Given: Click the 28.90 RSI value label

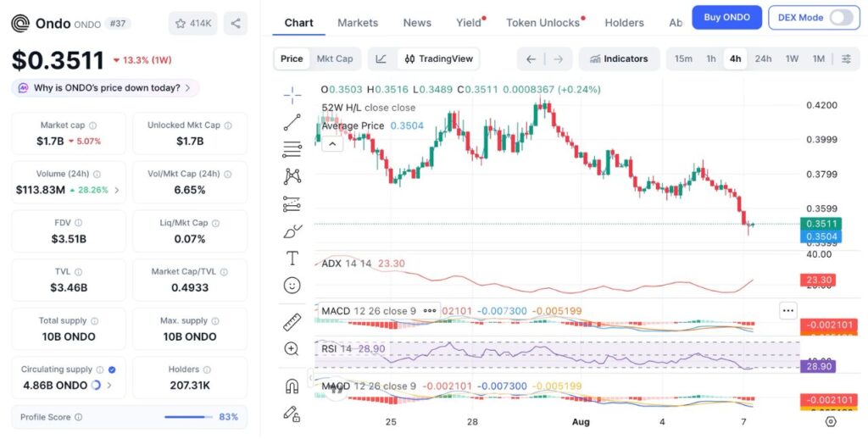Looking at the screenshot, I should 818,366.
